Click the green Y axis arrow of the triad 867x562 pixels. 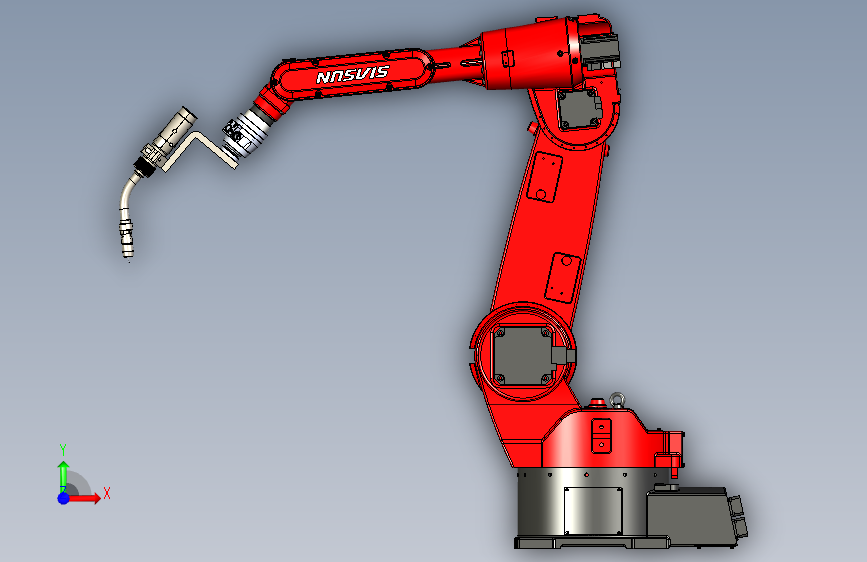(64, 476)
